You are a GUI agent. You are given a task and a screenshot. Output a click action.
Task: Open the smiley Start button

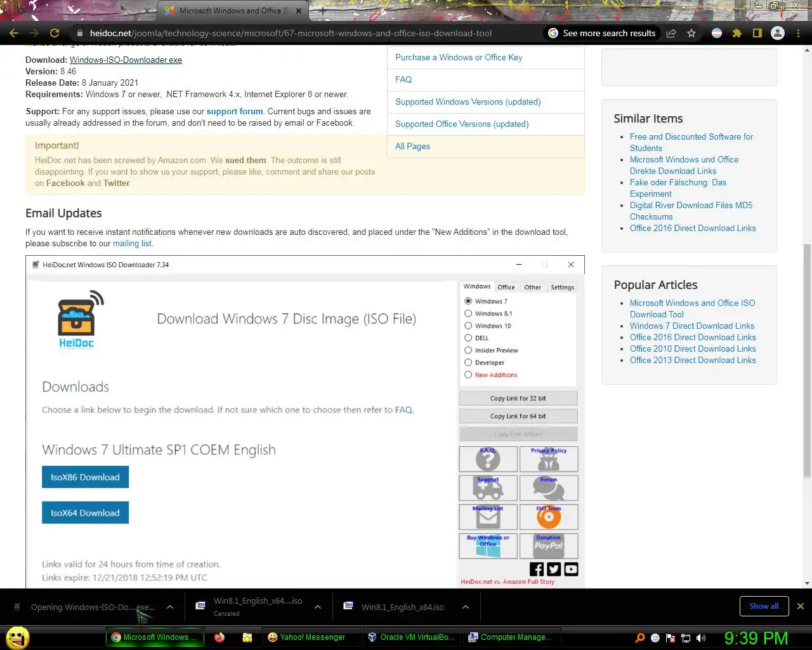(16, 637)
